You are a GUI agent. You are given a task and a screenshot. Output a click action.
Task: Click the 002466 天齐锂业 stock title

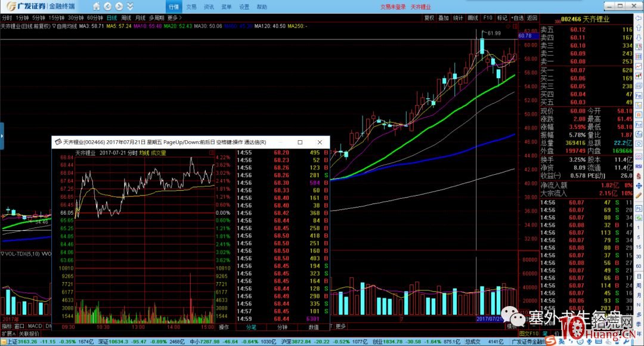[586, 19]
